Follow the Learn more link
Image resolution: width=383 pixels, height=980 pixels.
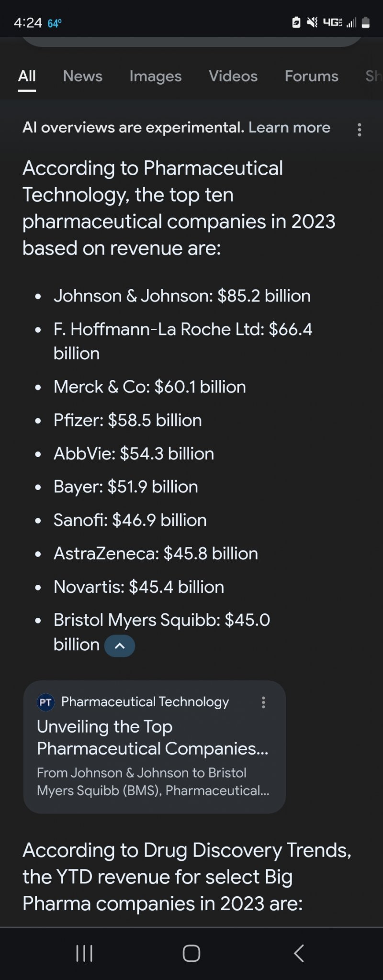[289, 127]
